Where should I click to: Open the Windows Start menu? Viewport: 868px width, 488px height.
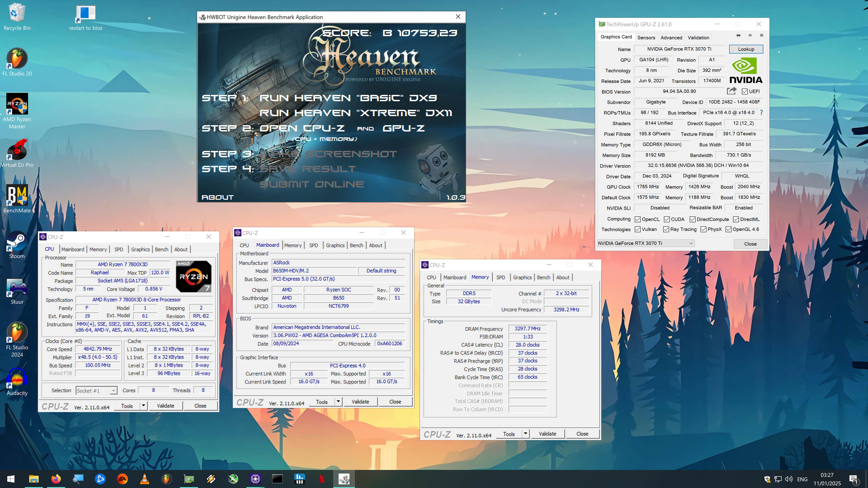11,479
